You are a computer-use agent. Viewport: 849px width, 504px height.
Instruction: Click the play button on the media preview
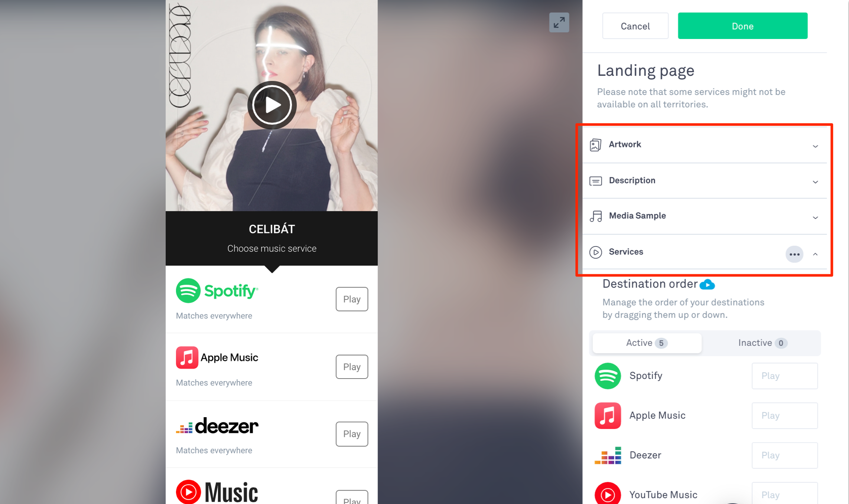point(272,105)
